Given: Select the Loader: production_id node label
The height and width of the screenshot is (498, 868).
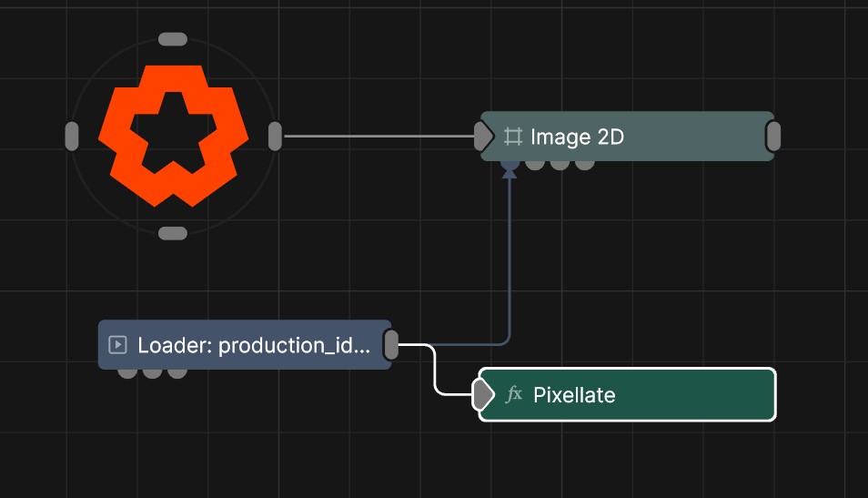Looking at the screenshot, I should 254,345.
